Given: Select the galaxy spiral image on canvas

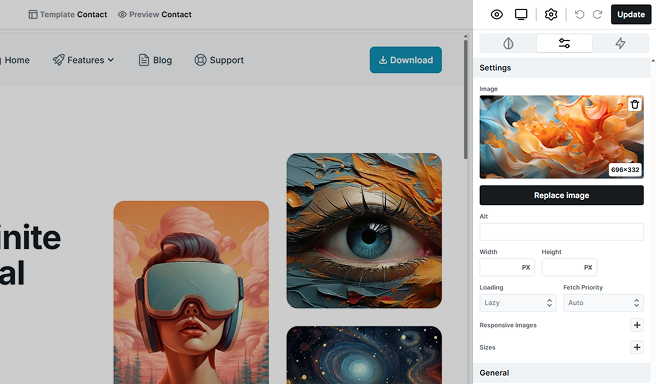Looking at the screenshot, I should coord(364,355).
